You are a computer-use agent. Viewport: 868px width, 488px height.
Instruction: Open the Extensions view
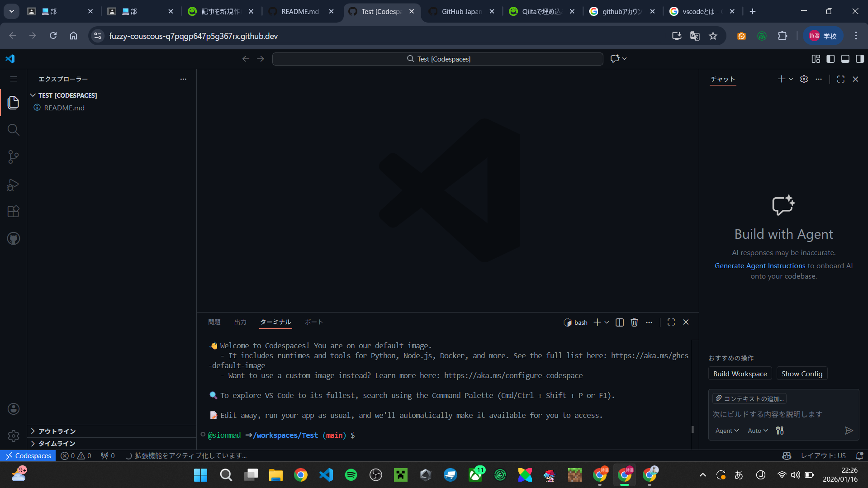coord(13,212)
